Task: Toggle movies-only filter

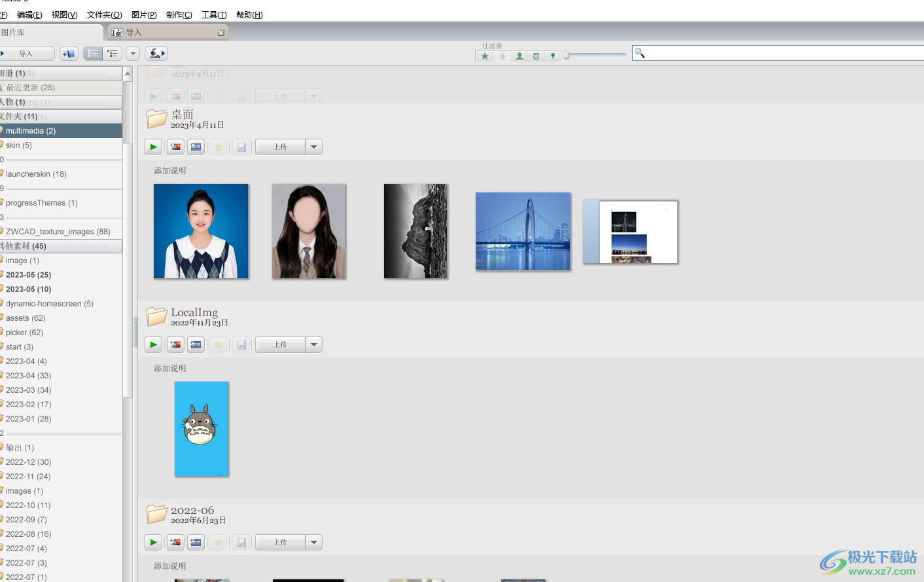Action: click(536, 56)
